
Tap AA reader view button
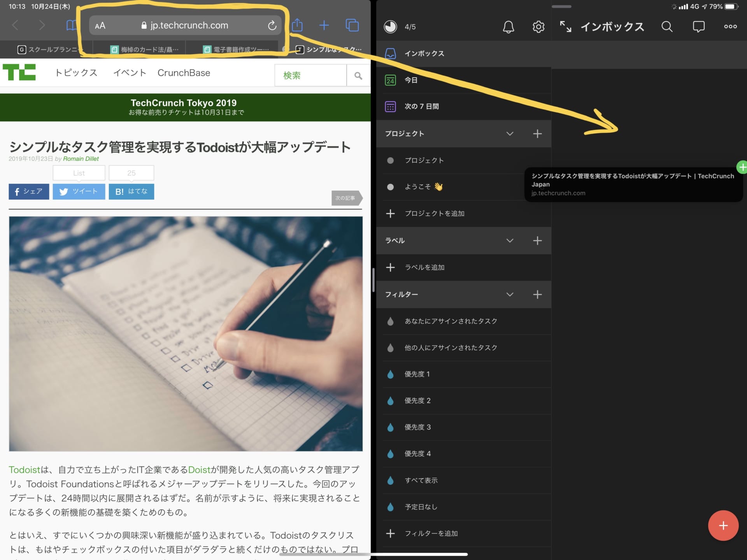(x=100, y=26)
